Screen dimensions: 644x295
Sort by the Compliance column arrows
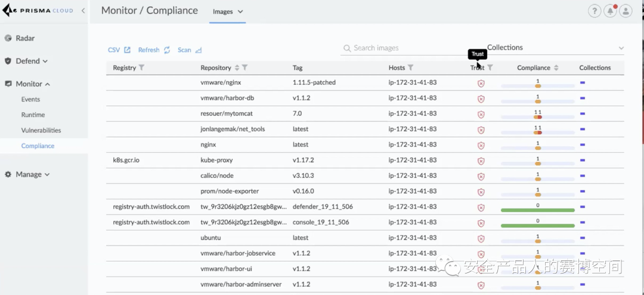556,67
